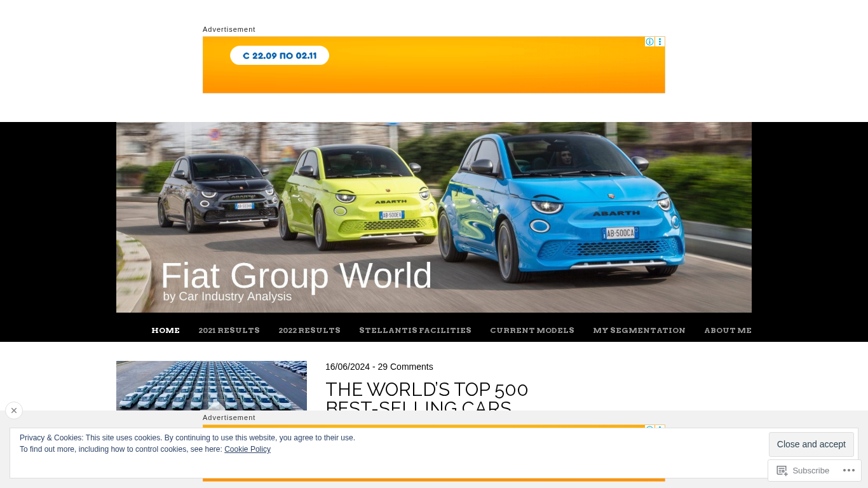Open the 29 Comments link
The width and height of the screenshot is (868, 488).
click(x=405, y=367)
